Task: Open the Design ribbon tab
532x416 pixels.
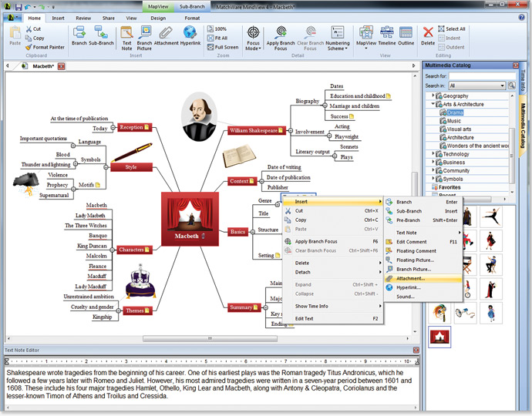Action: [158, 18]
